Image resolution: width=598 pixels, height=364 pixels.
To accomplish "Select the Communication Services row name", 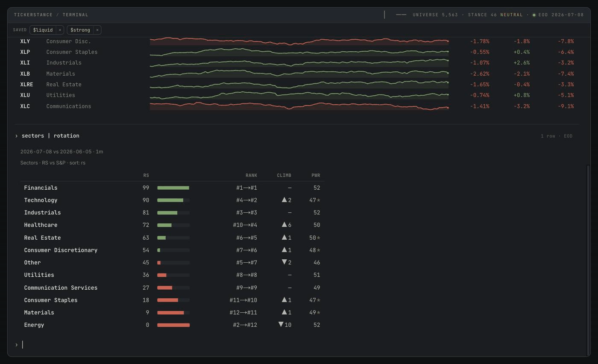I will pyautogui.click(x=61, y=288).
